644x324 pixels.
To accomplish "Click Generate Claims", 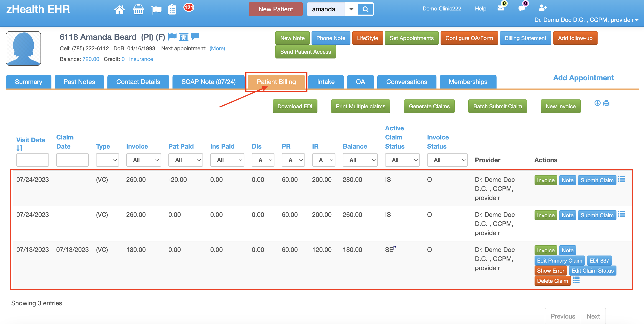I will [x=429, y=106].
